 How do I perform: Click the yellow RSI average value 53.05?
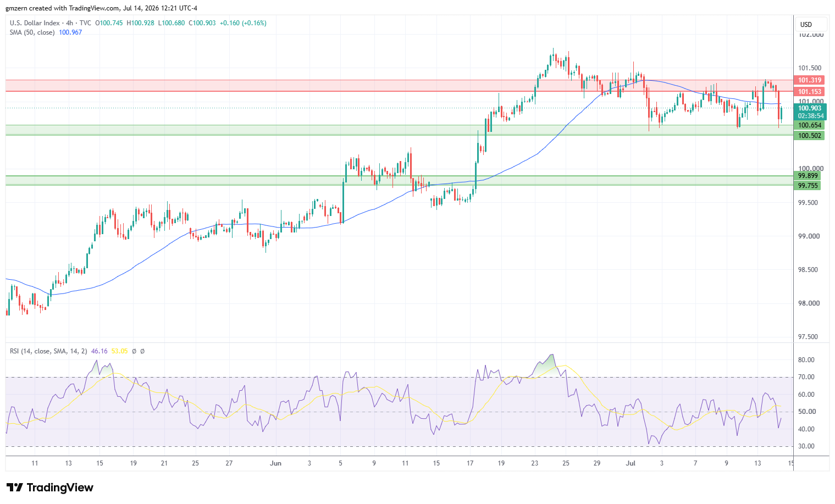(119, 351)
